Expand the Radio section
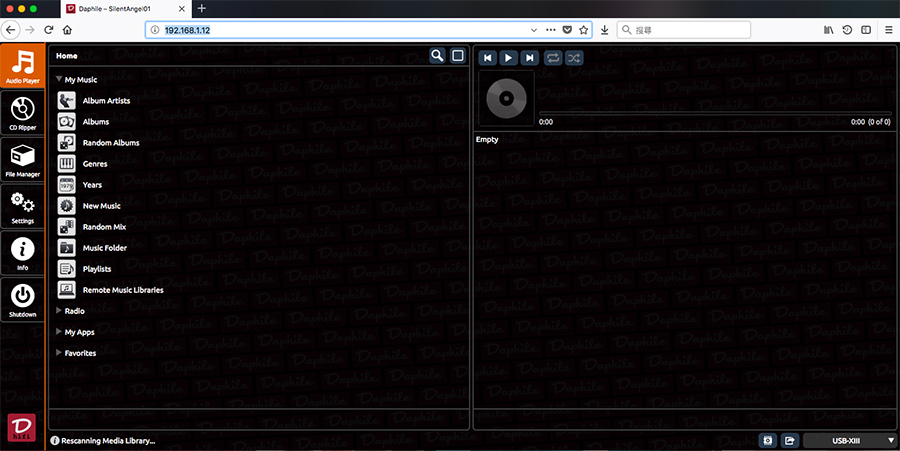Image resolution: width=900 pixels, height=451 pixels. click(75, 311)
